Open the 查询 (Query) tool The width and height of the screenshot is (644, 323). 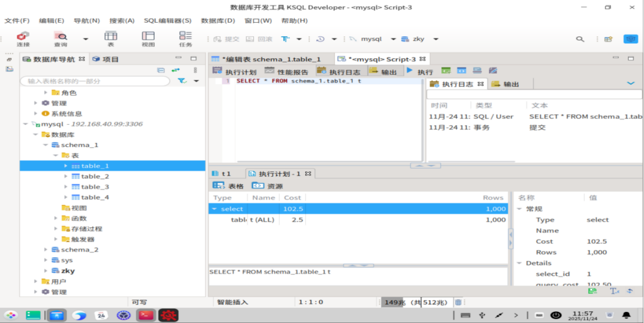coord(61,38)
